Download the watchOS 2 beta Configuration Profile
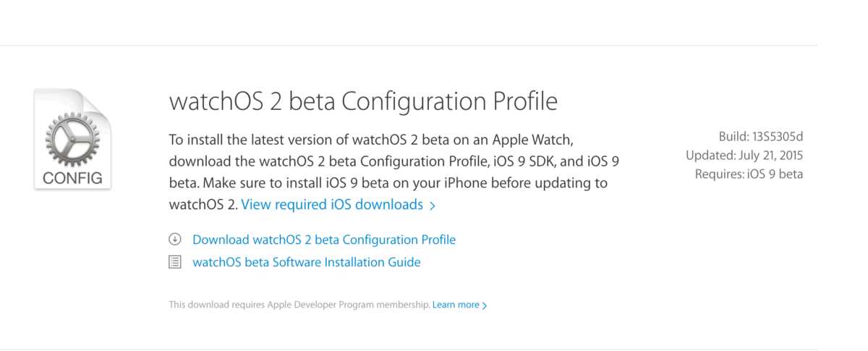This screenshot has width=868, height=351. point(324,240)
